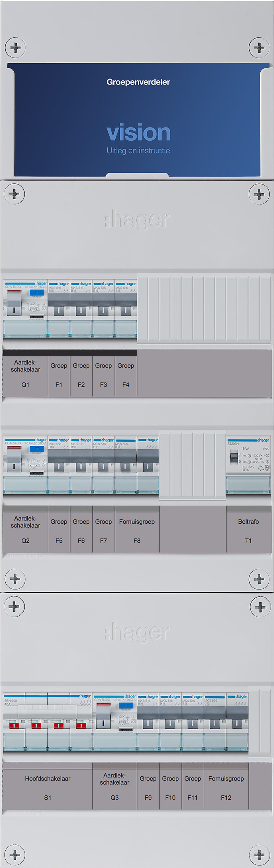Flip the breaker lever above Groep F6

click(81, 467)
